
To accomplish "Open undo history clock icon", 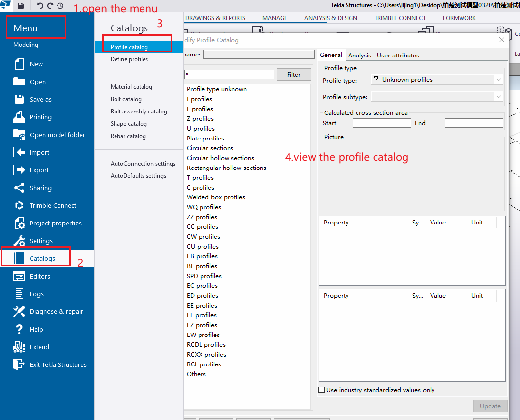I will pyautogui.click(x=60, y=5).
